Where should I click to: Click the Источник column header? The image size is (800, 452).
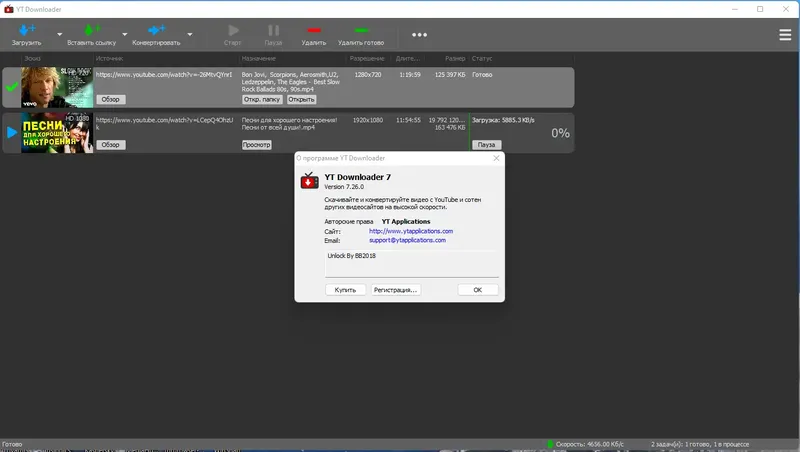110,59
